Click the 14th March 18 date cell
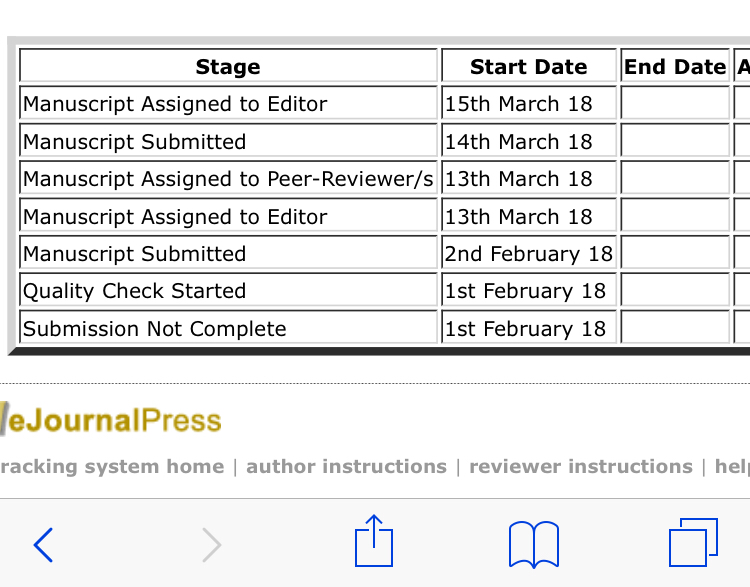This screenshot has width=750, height=587. [519, 142]
